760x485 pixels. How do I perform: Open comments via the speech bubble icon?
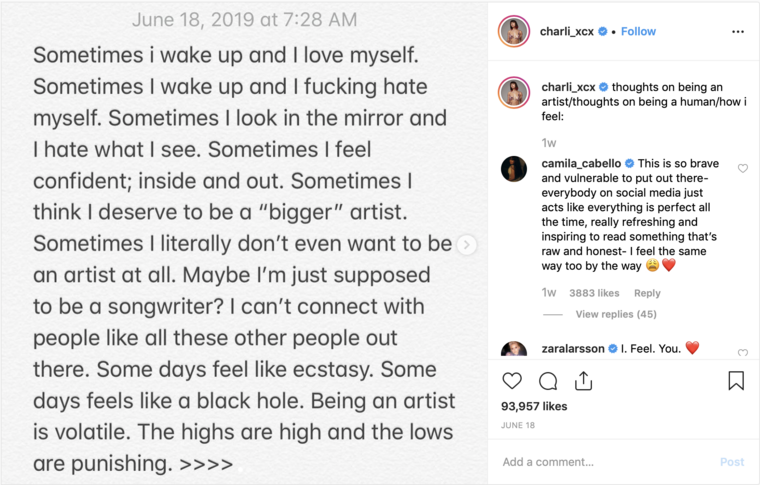548,381
